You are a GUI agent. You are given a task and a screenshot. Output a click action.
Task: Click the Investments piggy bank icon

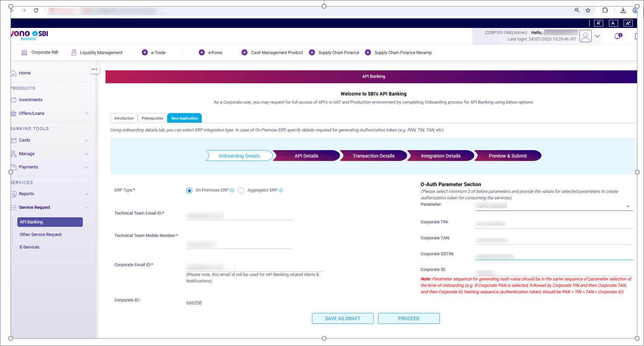(14, 100)
